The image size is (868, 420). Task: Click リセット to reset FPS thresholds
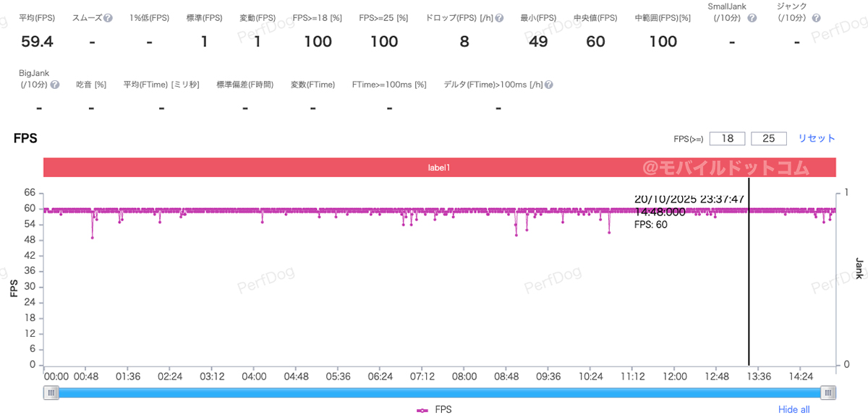[816, 138]
